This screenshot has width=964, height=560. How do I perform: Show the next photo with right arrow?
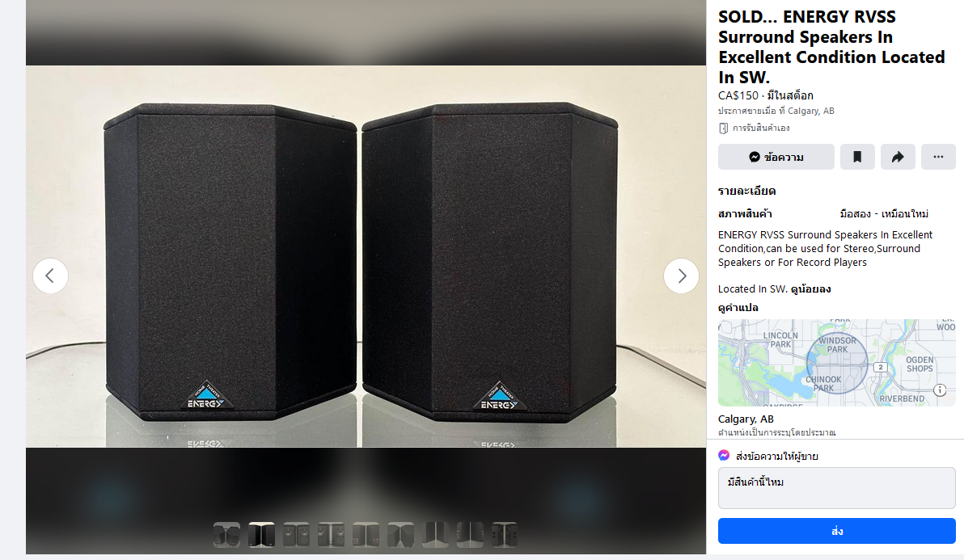click(681, 276)
